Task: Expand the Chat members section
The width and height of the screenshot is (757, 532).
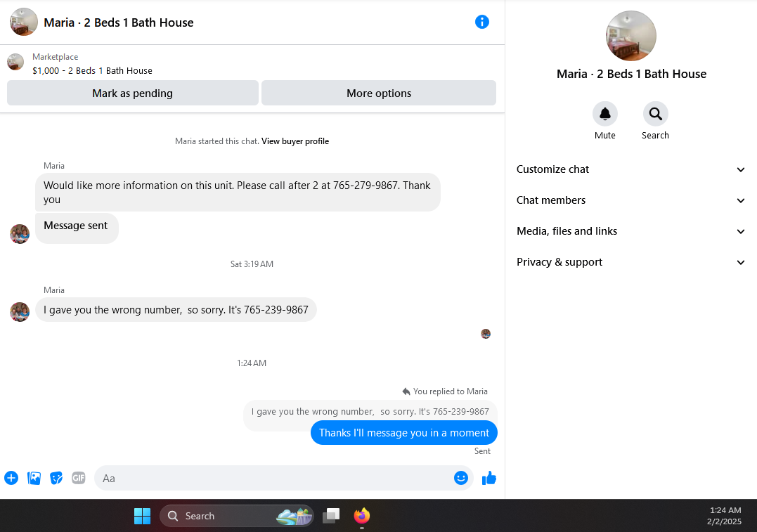Action: coord(631,200)
